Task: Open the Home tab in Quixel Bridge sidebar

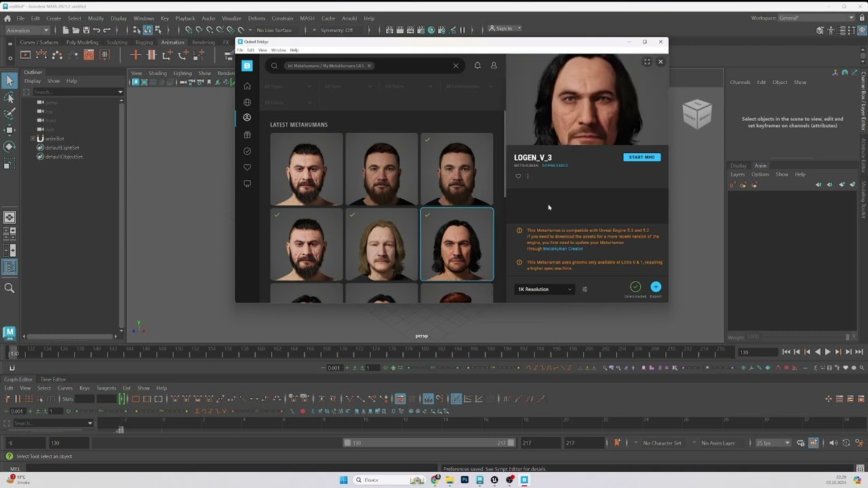Action: (247, 86)
